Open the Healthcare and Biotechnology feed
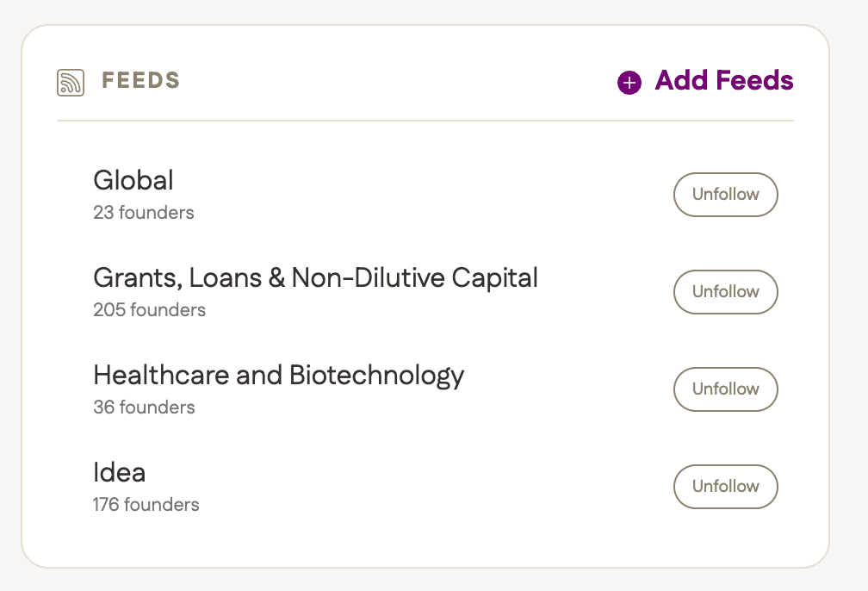 [x=278, y=375]
